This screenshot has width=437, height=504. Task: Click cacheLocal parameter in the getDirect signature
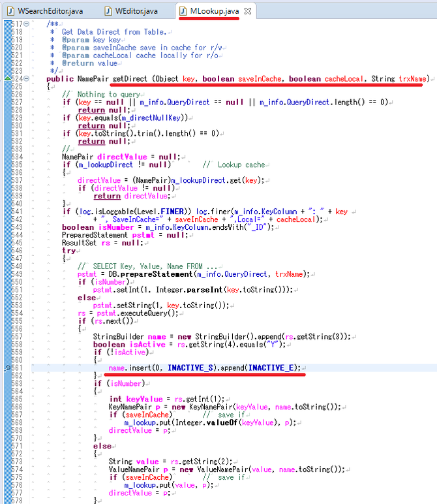click(344, 79)
